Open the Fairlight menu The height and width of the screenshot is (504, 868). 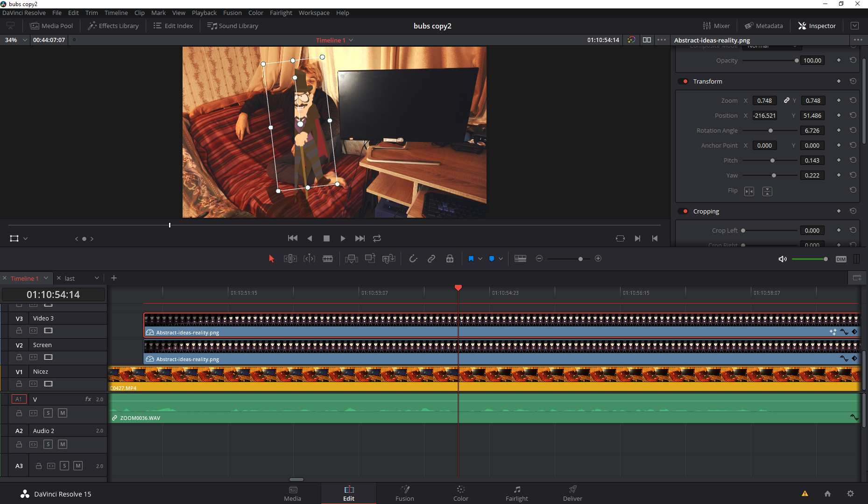click(x=281, y=13)
